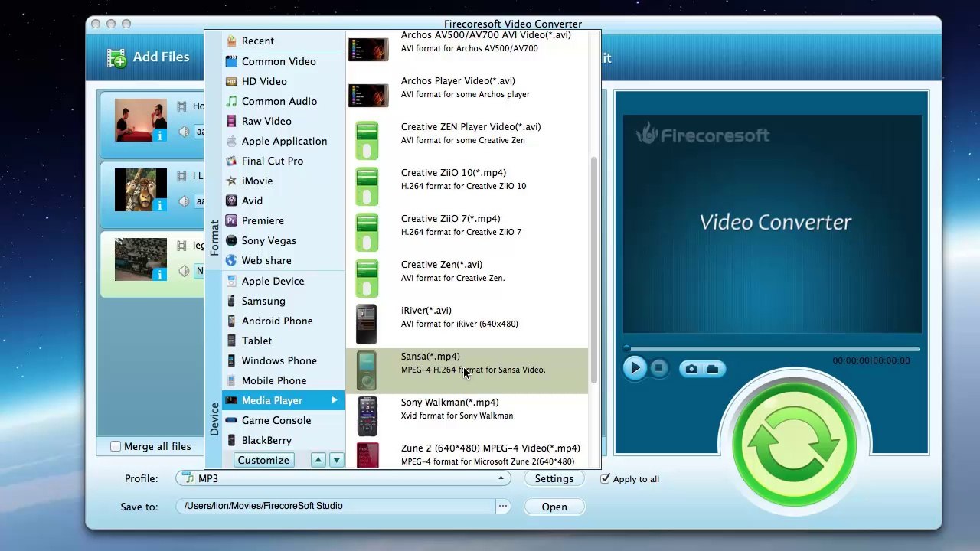Play the preview video
Screen dimensions: 980x551
click(634, 368)
